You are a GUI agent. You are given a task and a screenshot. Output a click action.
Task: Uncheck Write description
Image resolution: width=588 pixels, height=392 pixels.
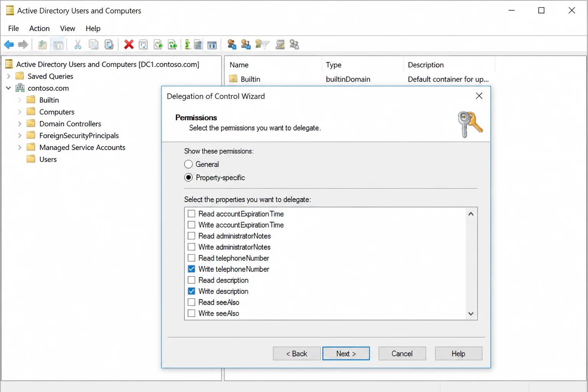(191, 291)
